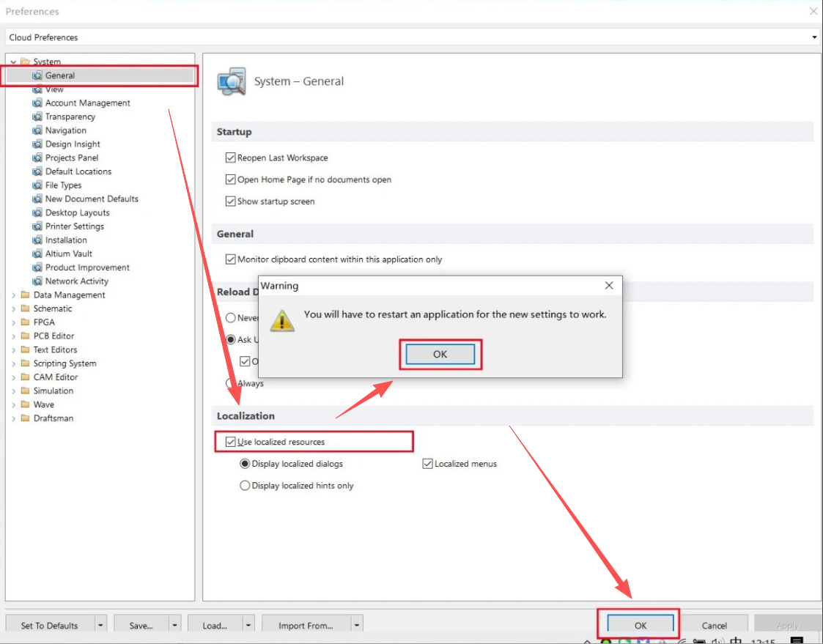Click the Altium Vault page icon
The width and height of the screenshot is (823, 644).
pos(37,254)
